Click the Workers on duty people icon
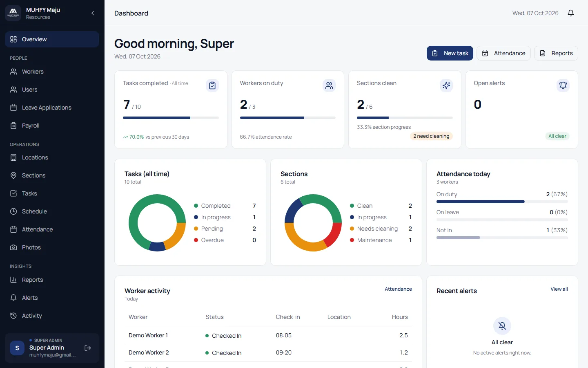 (329, 85)
